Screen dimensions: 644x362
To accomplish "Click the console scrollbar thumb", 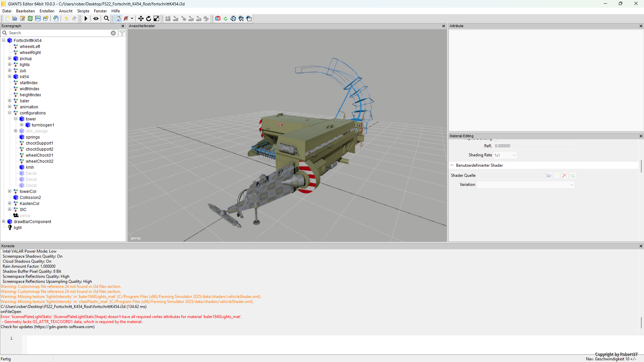I will tap(641, 323).
